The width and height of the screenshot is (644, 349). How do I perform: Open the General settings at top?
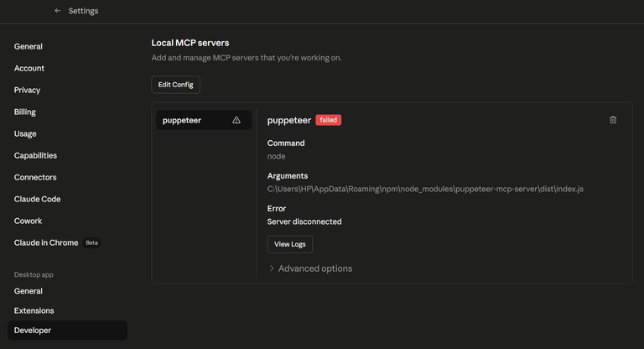[x=28, y=46]
